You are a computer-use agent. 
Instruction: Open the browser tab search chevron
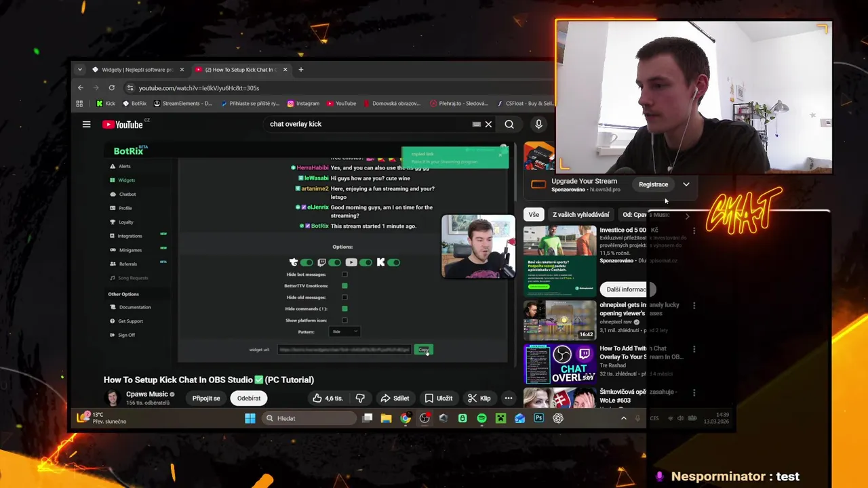click(x=79, y=69)
